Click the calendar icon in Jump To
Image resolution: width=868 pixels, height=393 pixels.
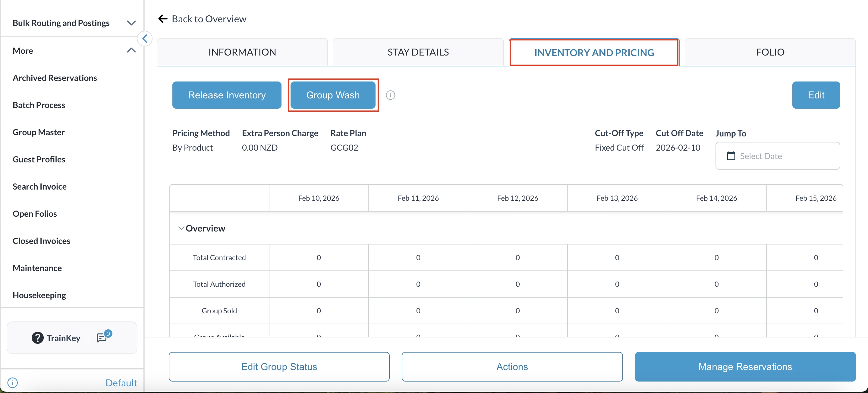(x=731, y=156)
